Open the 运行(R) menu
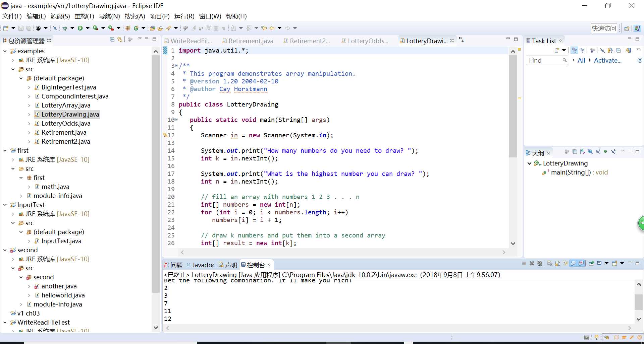 pyautogui.click(x=184, y=16)
